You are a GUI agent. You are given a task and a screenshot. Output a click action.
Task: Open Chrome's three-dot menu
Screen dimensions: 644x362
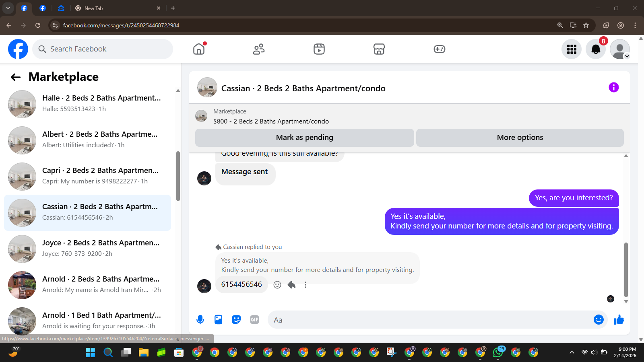[635, 25]
